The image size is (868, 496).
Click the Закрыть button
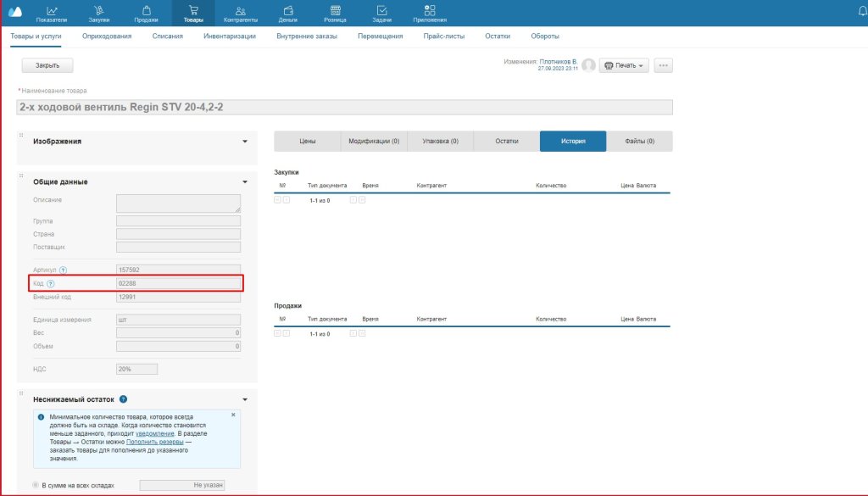[x=47, y=65]
